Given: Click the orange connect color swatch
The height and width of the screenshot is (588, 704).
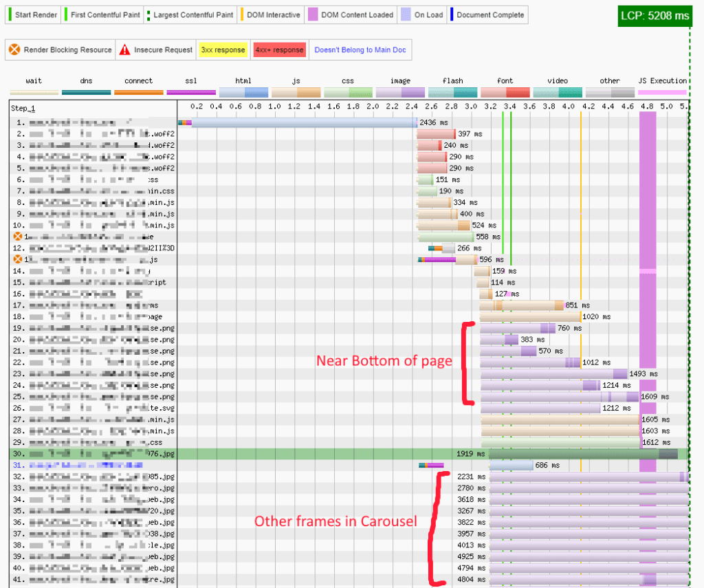Looking at the screenshot, I should (x=138, y=93).
